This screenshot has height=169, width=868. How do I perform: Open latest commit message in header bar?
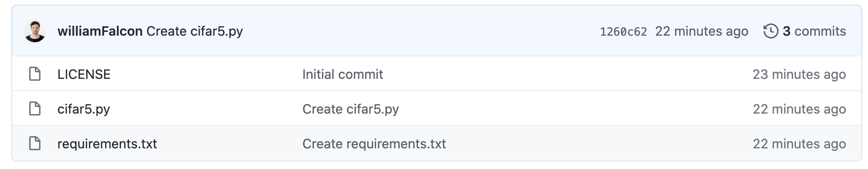195,31
